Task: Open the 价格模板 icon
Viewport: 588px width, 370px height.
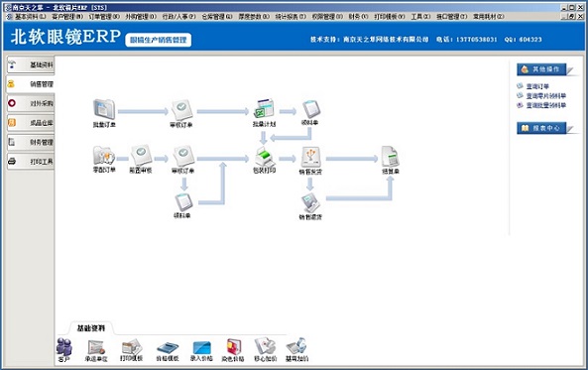Action: (x=168, y=348)
